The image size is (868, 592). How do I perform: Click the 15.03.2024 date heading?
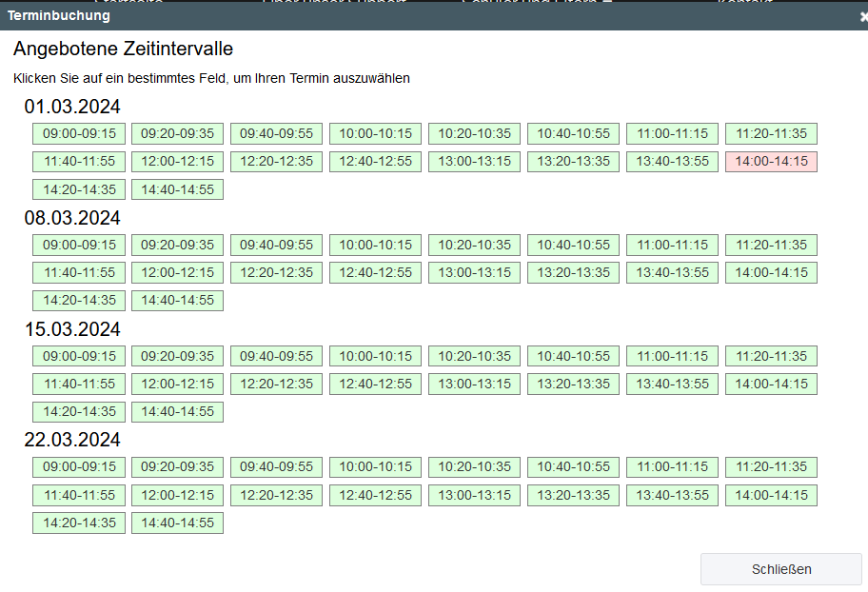click(72, 329)
